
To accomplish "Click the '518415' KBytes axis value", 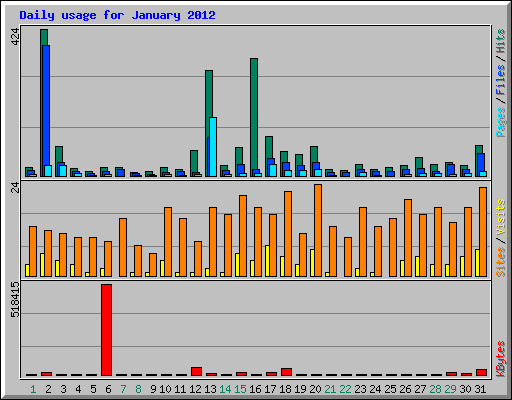I will (x=16, y=299).
